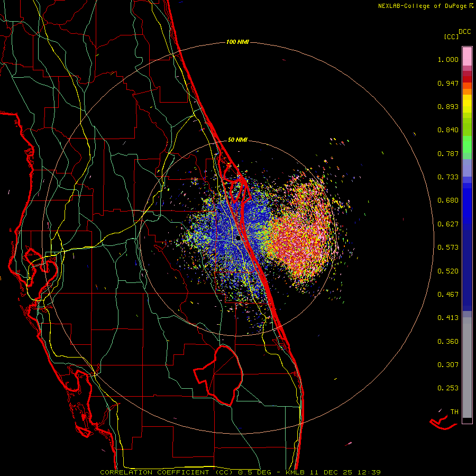The height and width of the screenshot is (476, 476).
Task: Select the 0.520 legend value
Action: pos(448,271)
